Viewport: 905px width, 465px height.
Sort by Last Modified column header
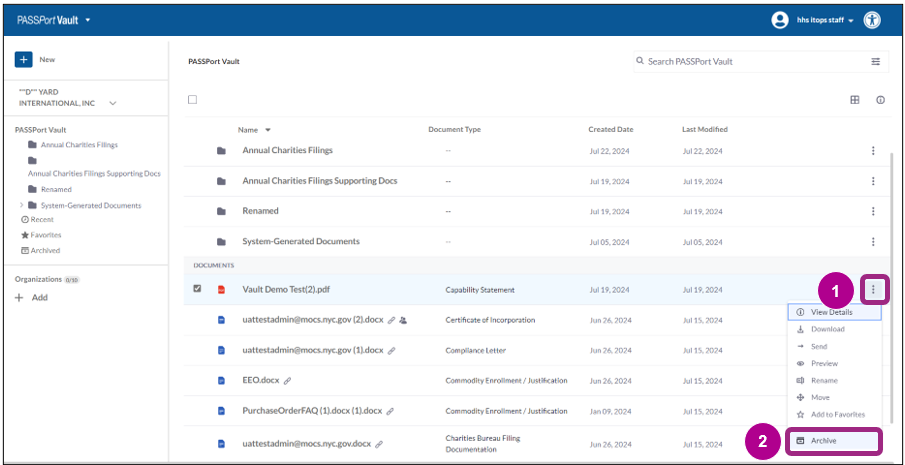pos(705,130)
